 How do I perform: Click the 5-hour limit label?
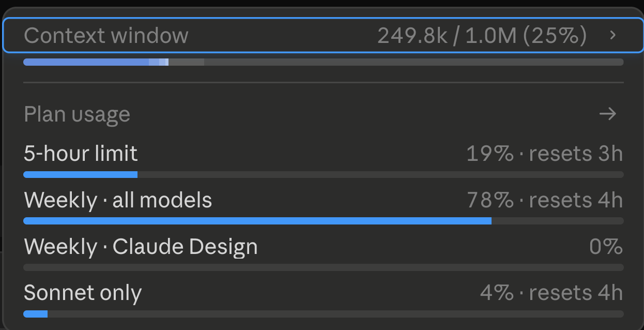tap(81, 154)
